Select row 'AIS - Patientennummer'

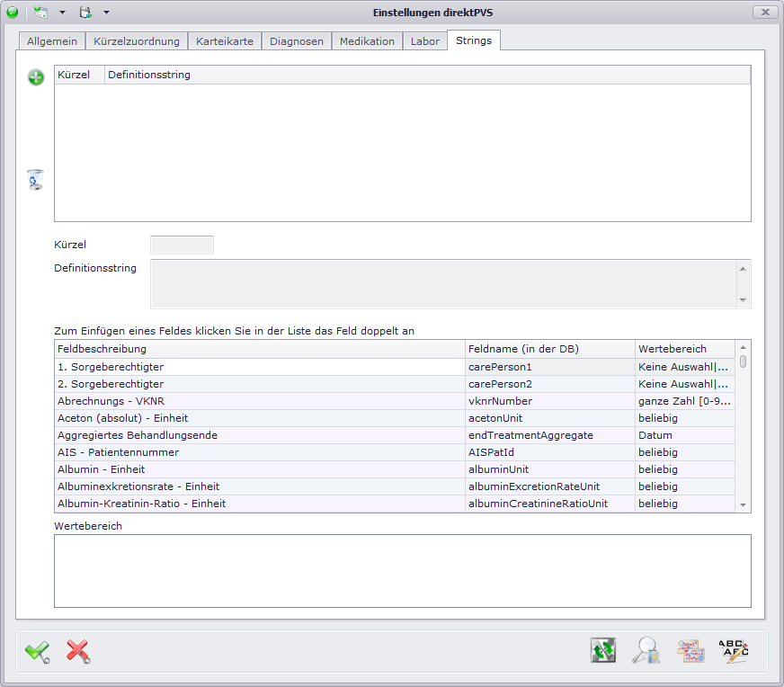click(x=395, y=452)
